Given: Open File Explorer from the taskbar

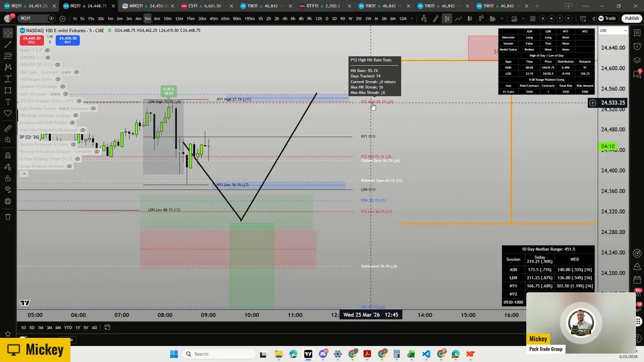Looking at the screenshot, I should point(278,354).
